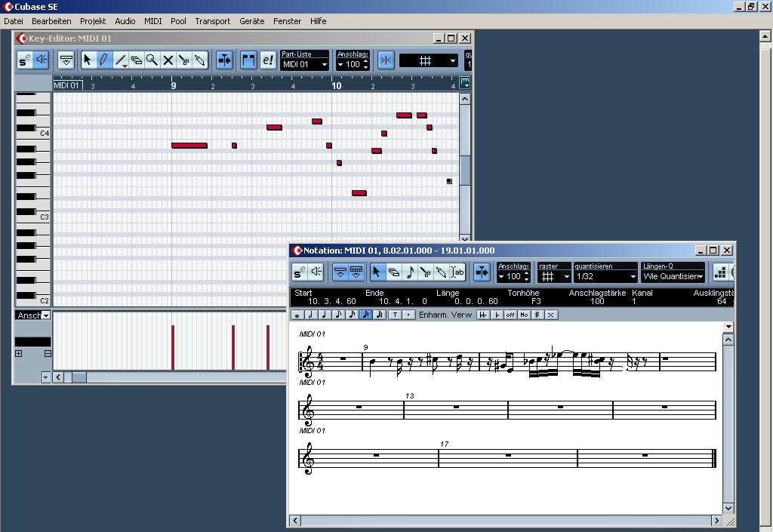Select the Arrow tool in Key-Editor toolbar
Screen dimensions: 773x532
tap(88, 60)
